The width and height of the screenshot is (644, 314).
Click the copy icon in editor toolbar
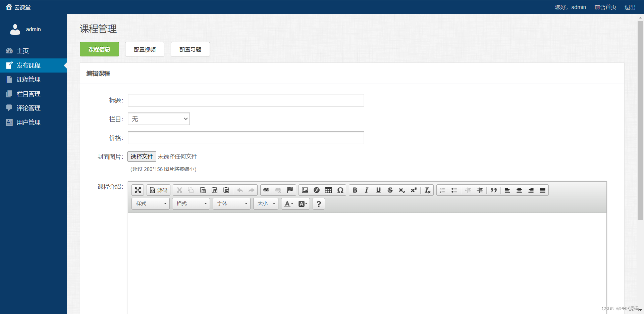click(191, 190)
